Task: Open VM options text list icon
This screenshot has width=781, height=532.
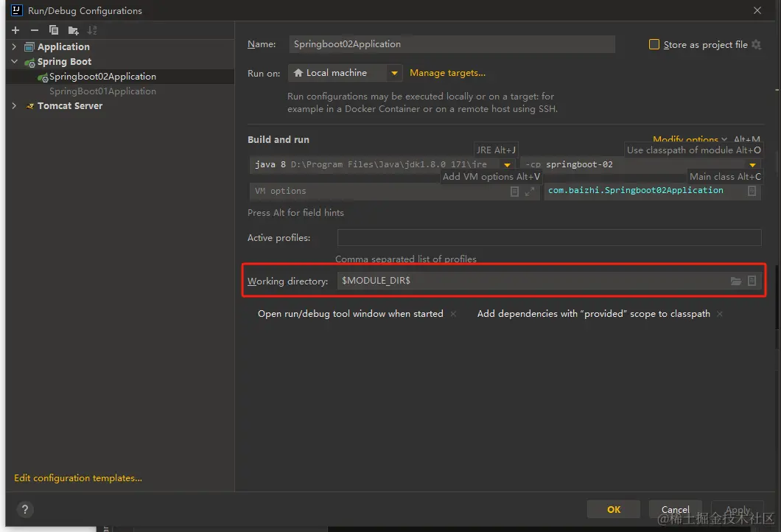Action: 514,192
